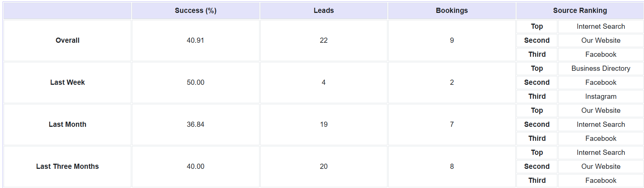The width and height of the screenshot is (644, 188).
Task: Click the Overall leads count of 22
Action: [x=324, y=41]
